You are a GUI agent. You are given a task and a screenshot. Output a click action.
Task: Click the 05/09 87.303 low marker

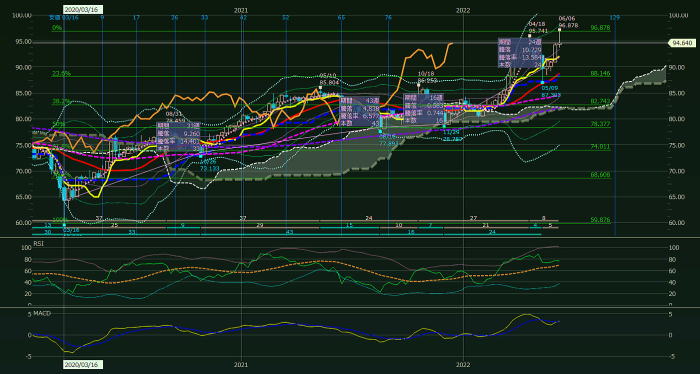(551, 92)
